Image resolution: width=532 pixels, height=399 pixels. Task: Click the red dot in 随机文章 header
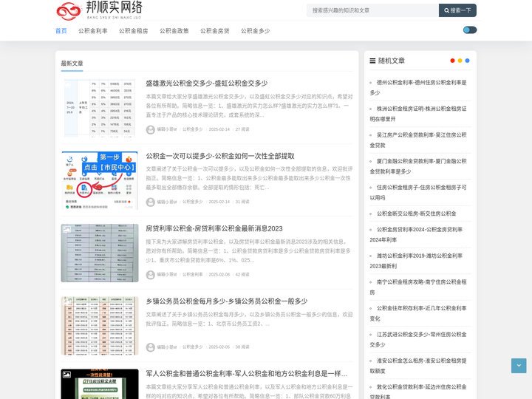pos(452,61)
